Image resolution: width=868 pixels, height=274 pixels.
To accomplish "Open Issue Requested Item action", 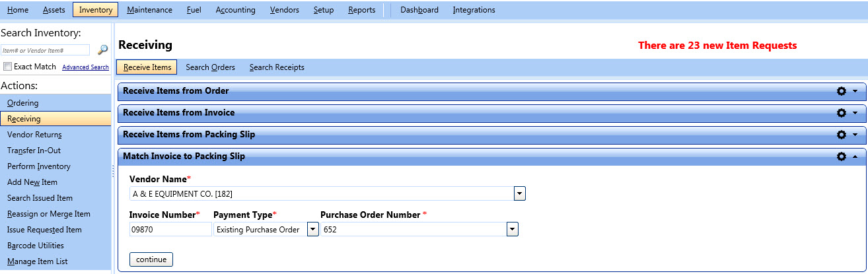I will coord(55,230).
